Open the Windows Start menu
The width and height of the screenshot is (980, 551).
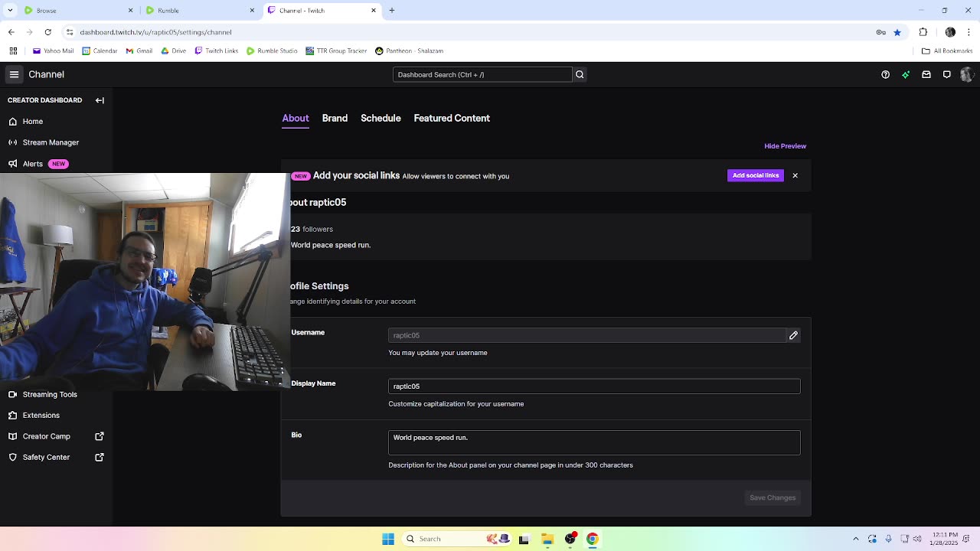pyautogui.click(x=388, y=539)
